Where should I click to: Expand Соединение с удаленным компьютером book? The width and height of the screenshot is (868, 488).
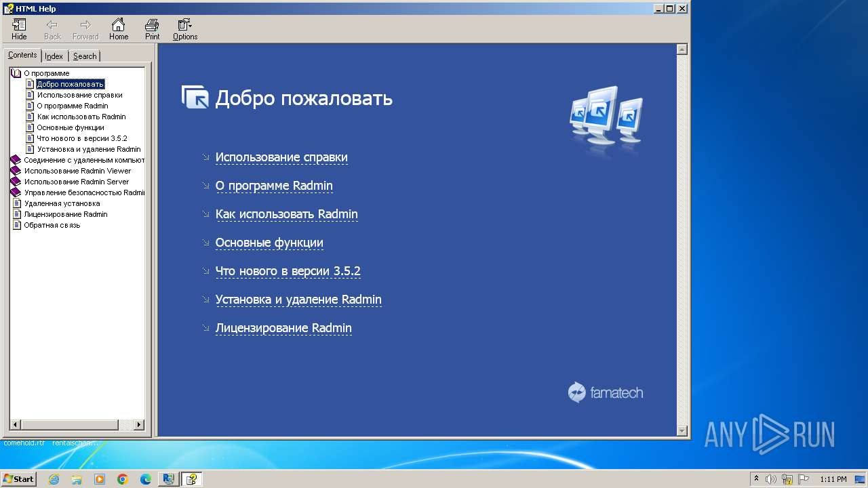(16, 160)
